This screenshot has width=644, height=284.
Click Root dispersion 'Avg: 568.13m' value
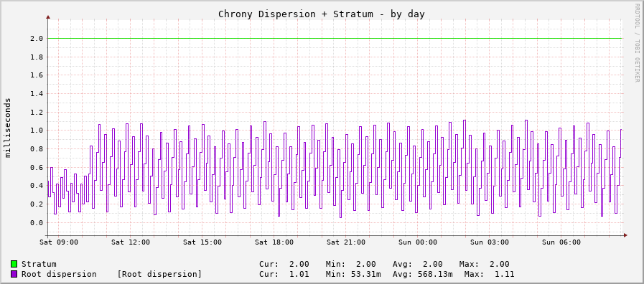coord(423,274)
